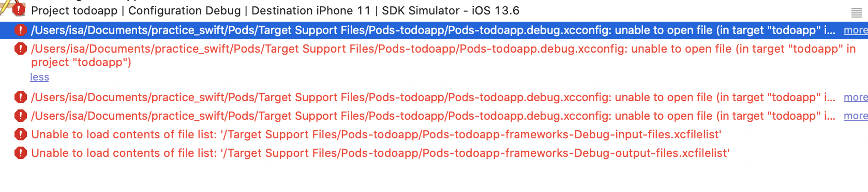Select the Debug-output-files.xcfilelist error message

[380, 153]
